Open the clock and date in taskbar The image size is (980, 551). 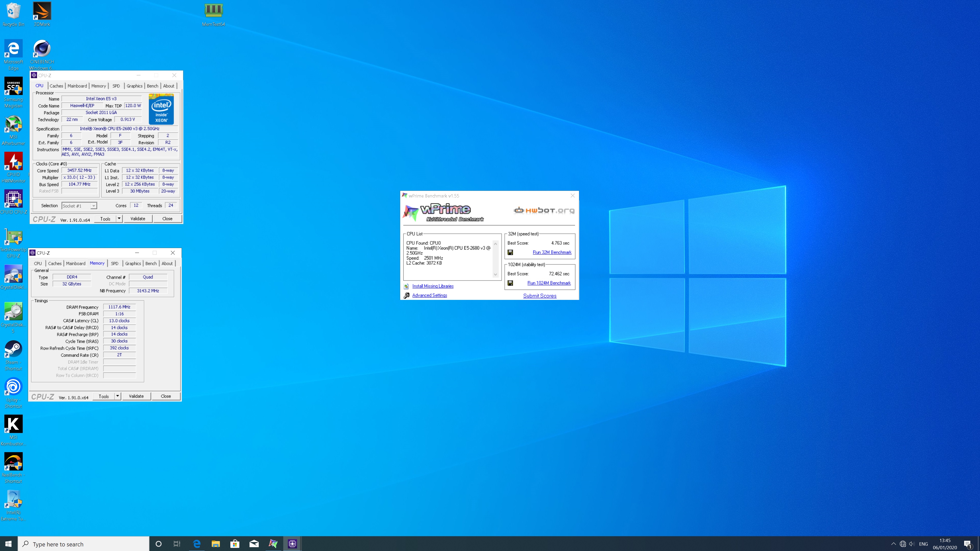point(944,544)
